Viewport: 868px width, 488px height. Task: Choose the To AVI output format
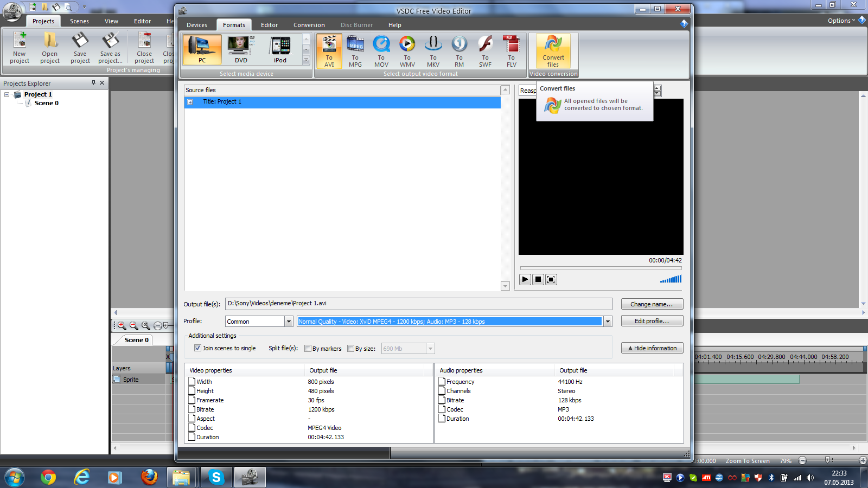[x=329, y=51]
